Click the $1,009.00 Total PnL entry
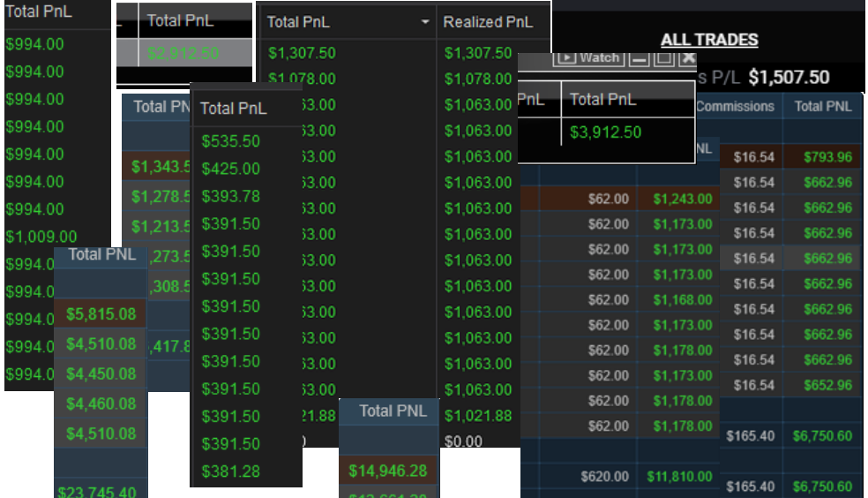The width and height of the screenshot is (868, 498). point(41,237)
